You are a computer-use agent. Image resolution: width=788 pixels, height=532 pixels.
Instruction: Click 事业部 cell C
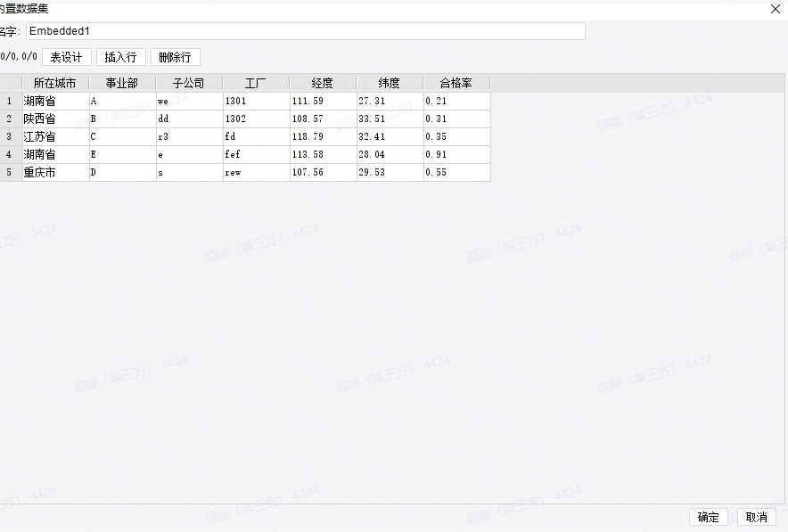point(123,136)
